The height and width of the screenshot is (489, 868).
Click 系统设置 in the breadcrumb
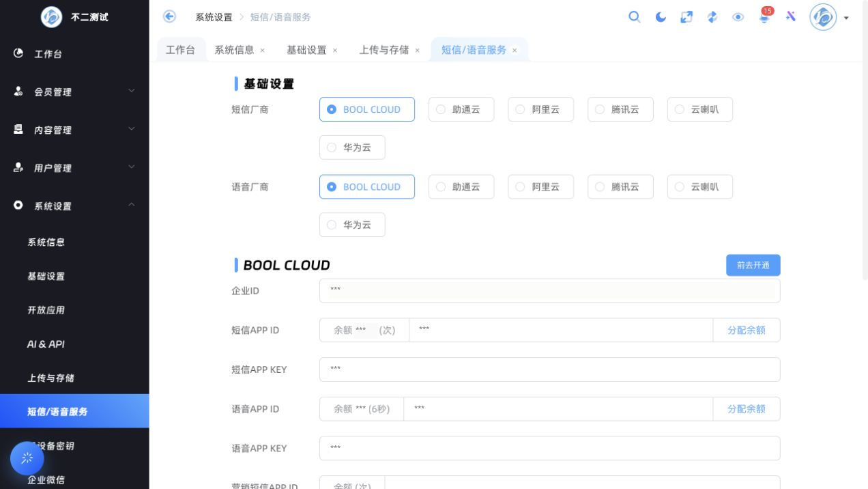(x=214, y=17)
